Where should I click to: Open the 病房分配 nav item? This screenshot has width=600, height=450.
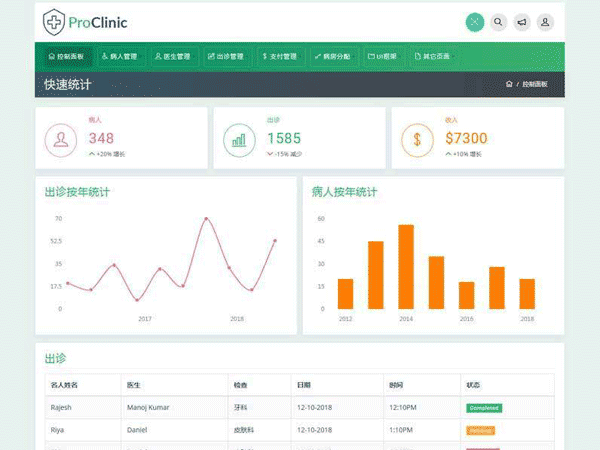click(x=332, y=57)
